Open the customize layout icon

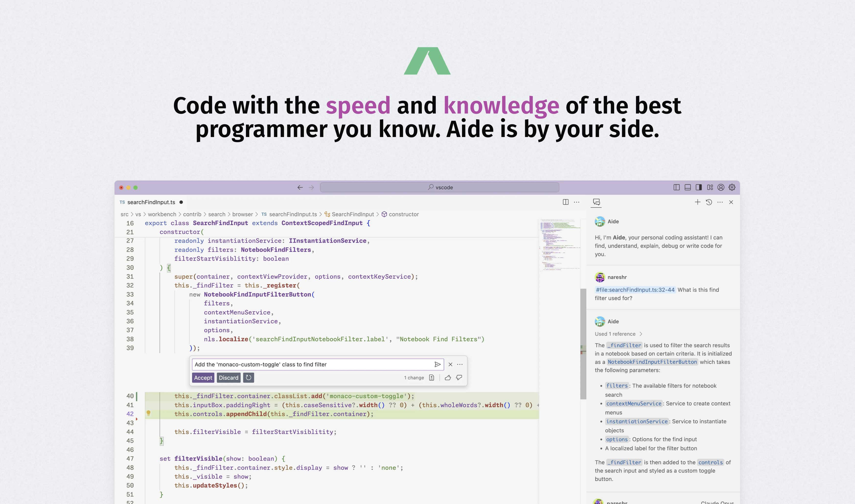[x=710, y=187]
